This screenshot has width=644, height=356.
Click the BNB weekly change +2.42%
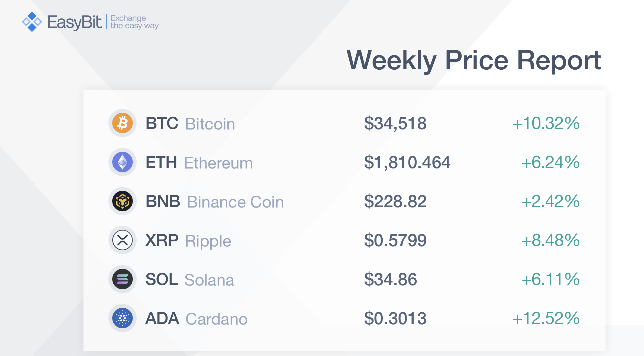click(550, 201)
